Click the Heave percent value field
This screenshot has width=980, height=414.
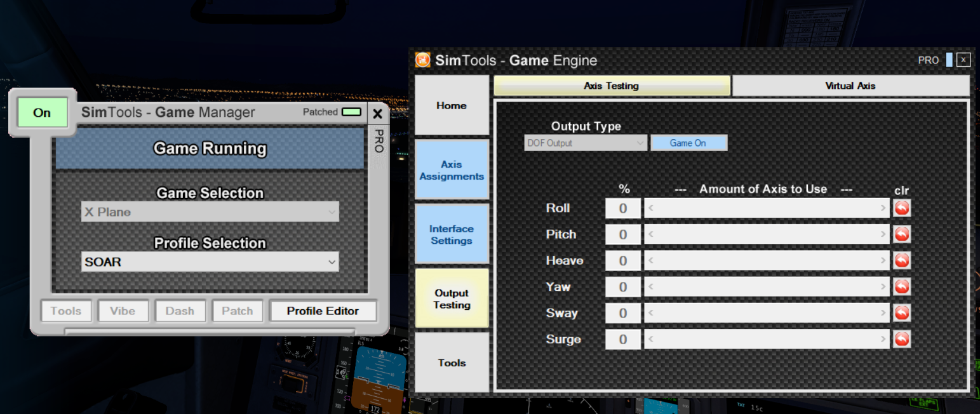[623, 261]
